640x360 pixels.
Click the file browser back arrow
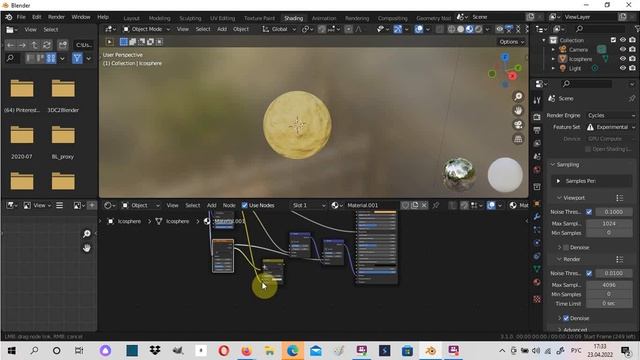[10, 45]
